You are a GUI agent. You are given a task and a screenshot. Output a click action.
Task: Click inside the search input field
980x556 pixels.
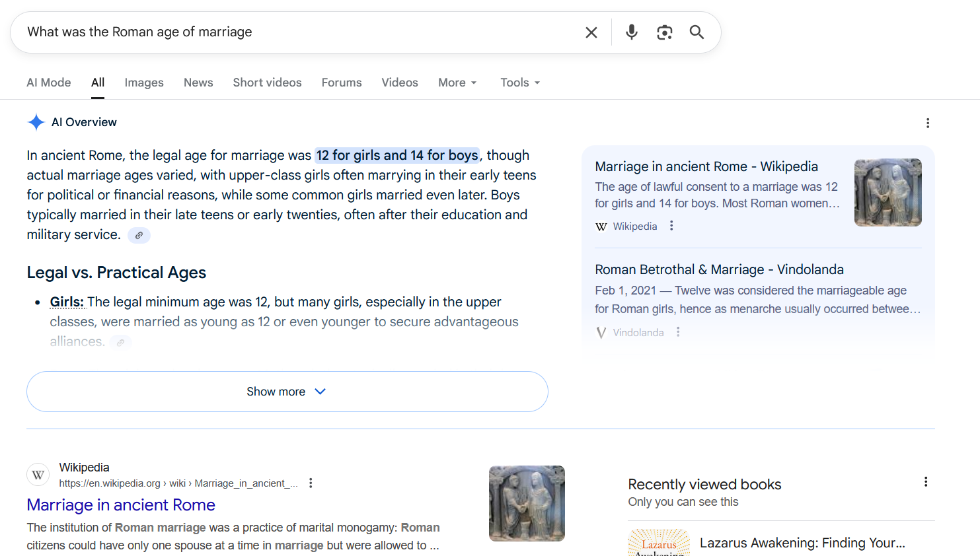(297, 32)
